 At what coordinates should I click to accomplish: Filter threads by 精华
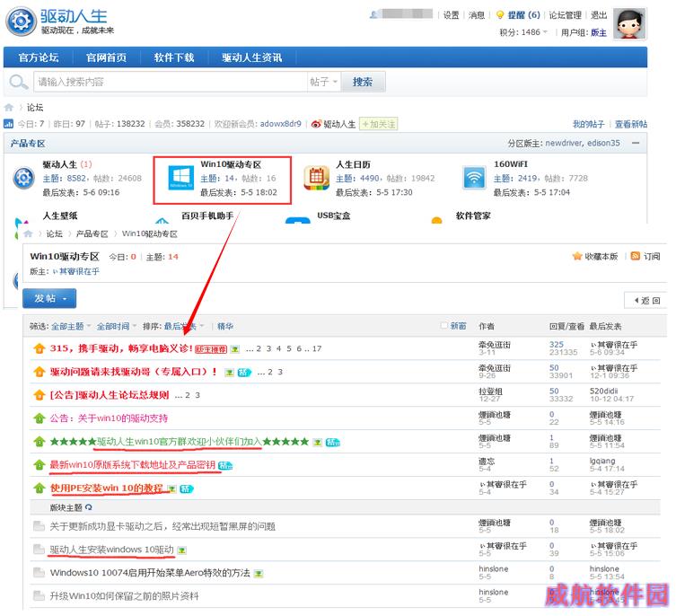point(225,326)
